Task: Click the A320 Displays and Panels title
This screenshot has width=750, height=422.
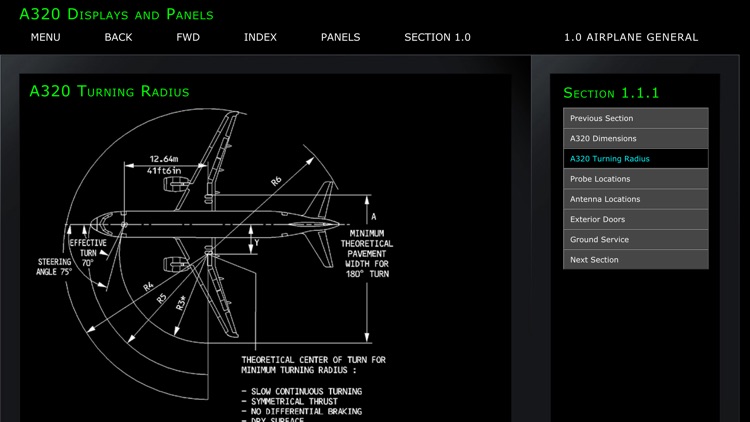Action: (x=116, y=14)
